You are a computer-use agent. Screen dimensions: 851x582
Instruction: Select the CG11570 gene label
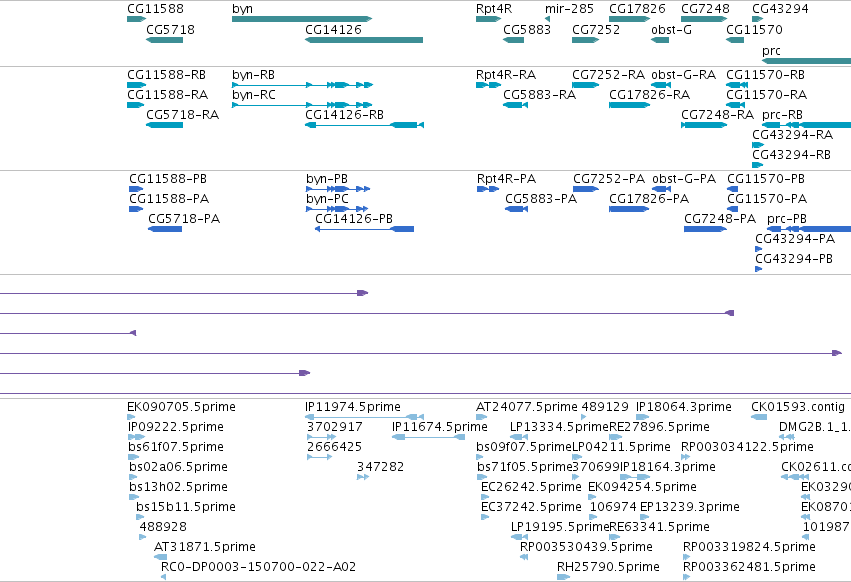(x=754, y=29)
